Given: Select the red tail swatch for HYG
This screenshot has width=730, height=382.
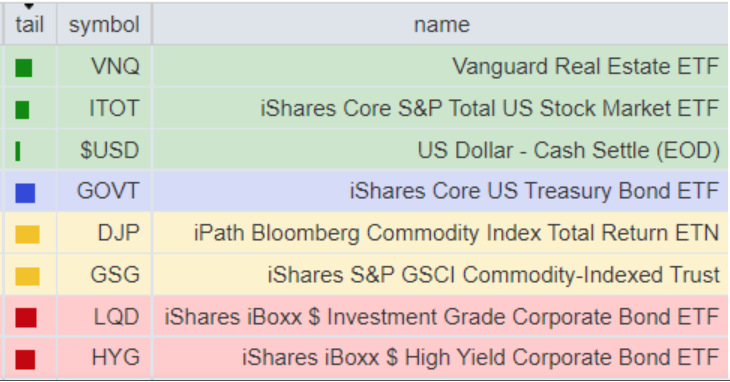Looking at the screenshot, I should pos(25,360).
